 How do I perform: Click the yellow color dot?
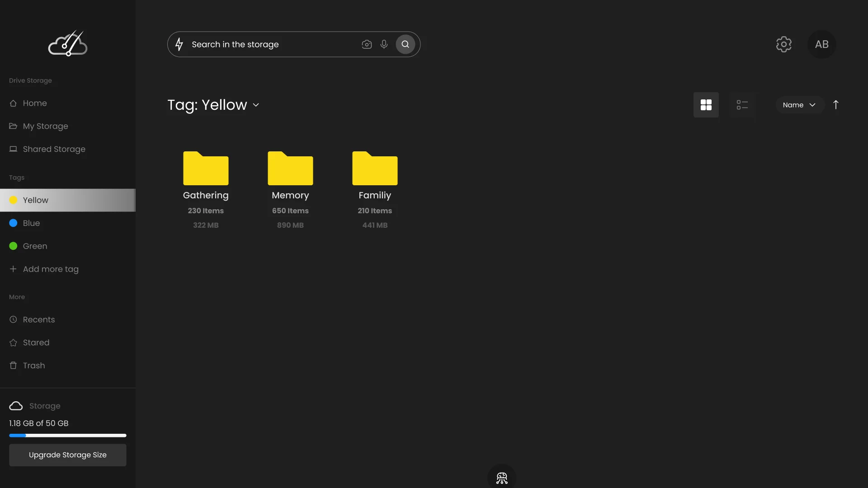coord(13,200)
